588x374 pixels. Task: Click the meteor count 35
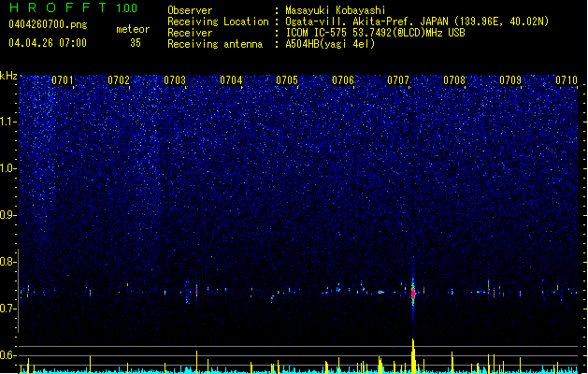(x=136, y=43)
